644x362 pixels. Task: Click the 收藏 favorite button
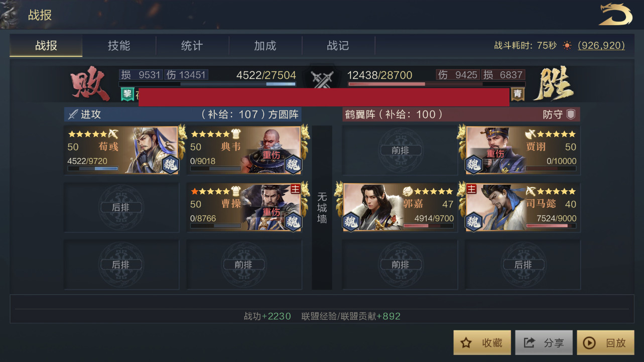[482, 343]
